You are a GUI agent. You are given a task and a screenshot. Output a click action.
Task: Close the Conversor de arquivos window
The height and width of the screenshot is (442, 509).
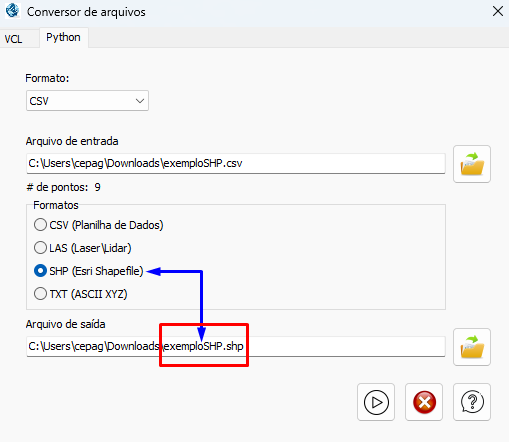click(498, 11)
